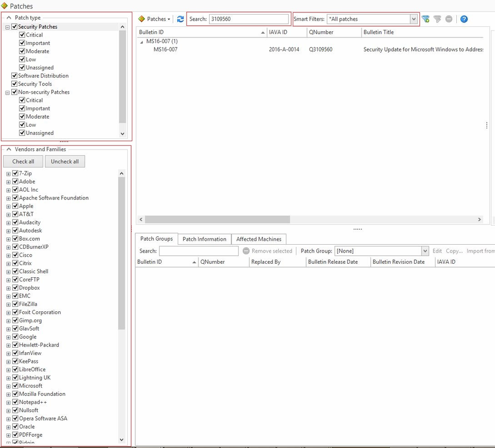Open the Patches toolbar menu
The height and width of the screenshot is (448, 495).
click(x=155, y=19)
